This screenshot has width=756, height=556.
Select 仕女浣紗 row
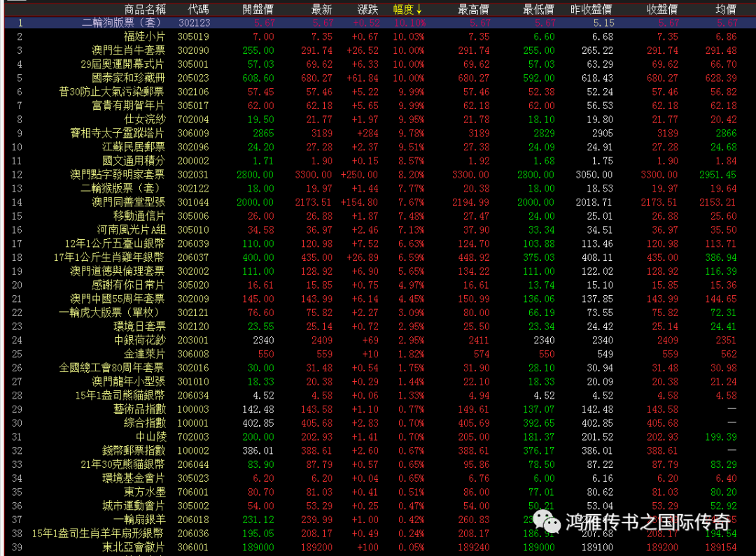(380, 120)
